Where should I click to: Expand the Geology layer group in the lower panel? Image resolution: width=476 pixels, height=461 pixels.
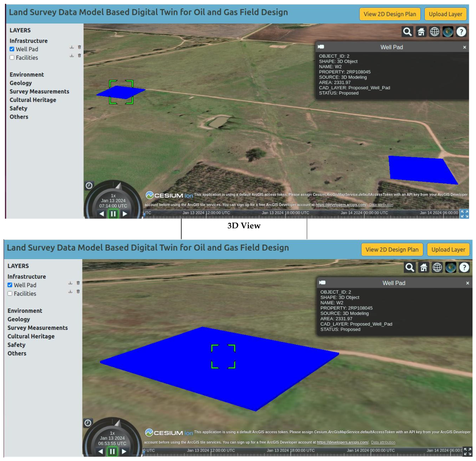19,319
